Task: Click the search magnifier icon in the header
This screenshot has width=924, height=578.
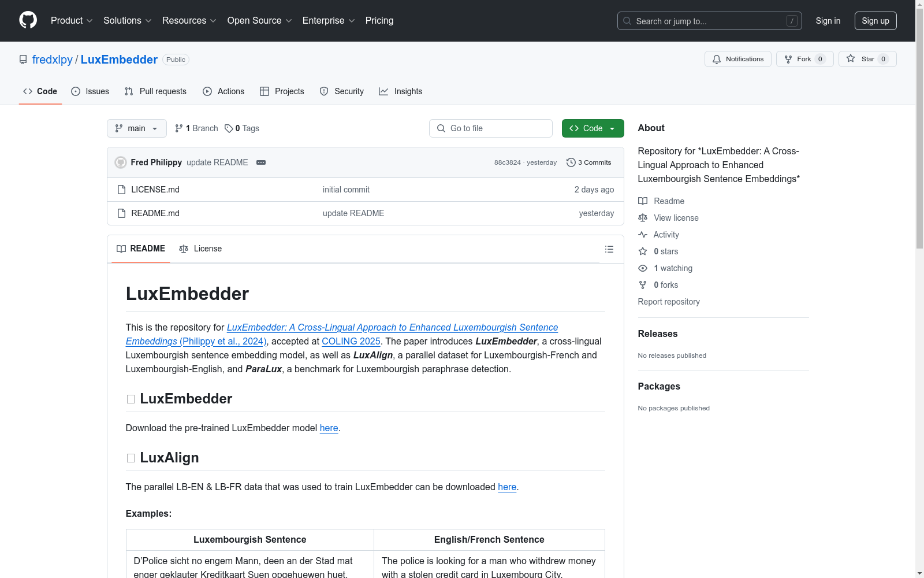Action: (x=627, y=21)
